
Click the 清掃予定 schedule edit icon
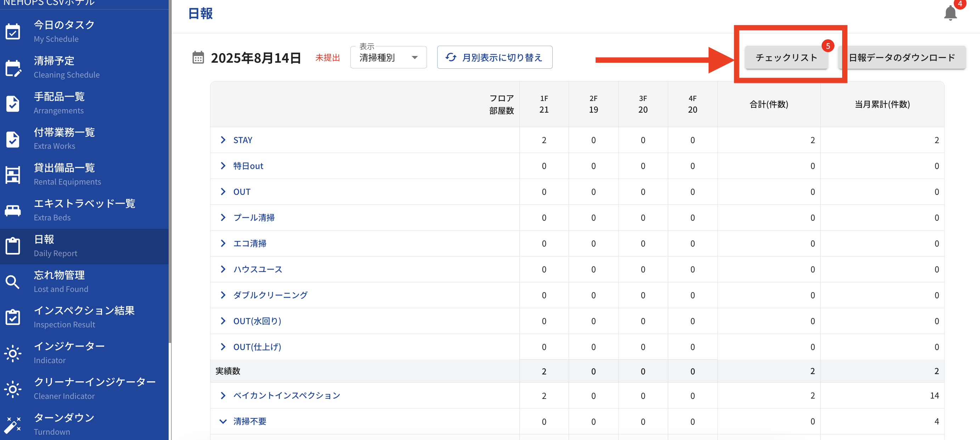tap(13, 68)
